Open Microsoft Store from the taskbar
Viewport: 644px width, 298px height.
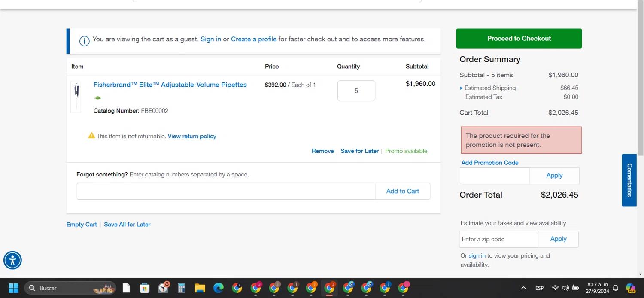(145, 288)
